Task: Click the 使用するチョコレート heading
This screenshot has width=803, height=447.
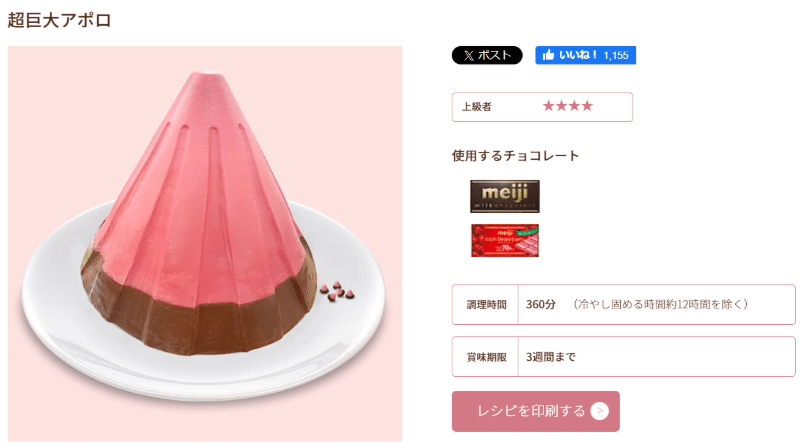Action: tap(516, 156)
